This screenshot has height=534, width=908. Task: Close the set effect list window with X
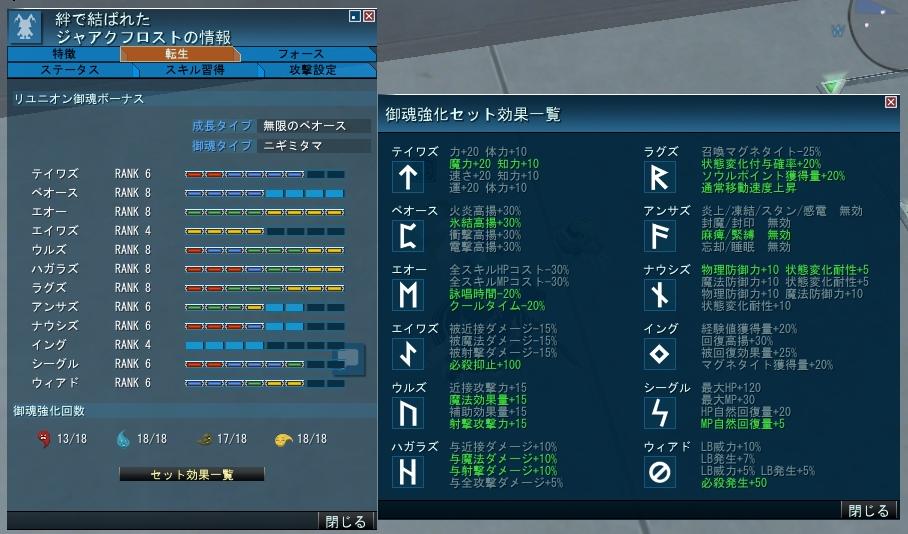[x=891, y=103]
